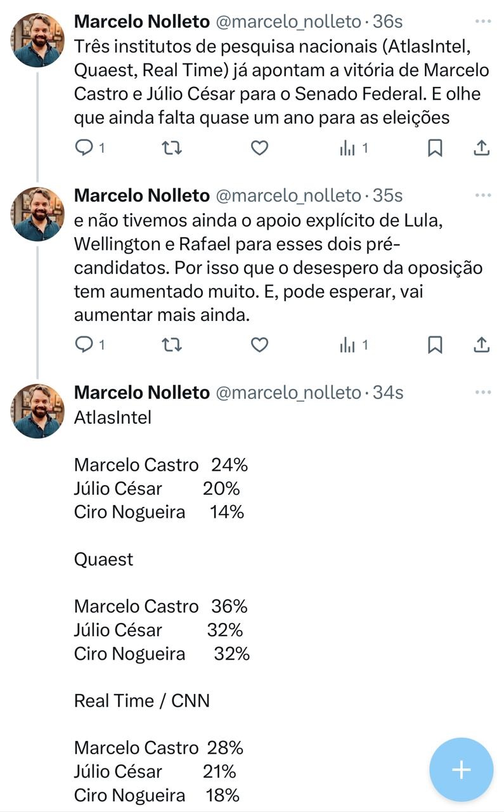
Task: Bookmark the first tweet in thread
Action: [435, 148]
